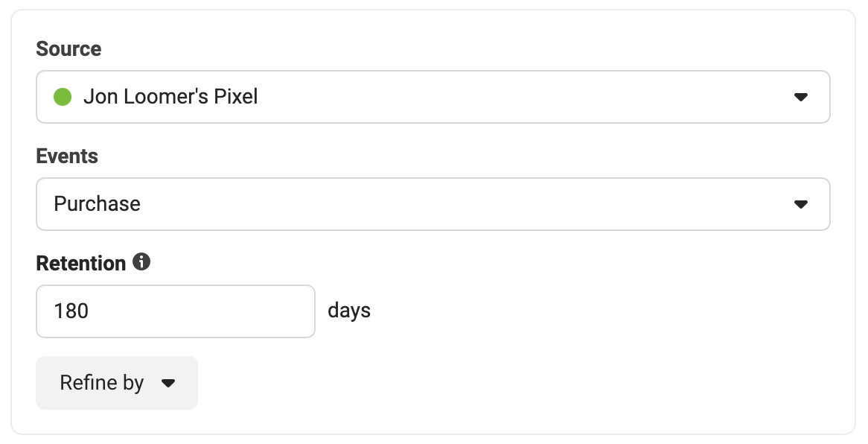The height and width of the screenshot is (444, 868).
Task: Click the days unit label
Action: 349,311
